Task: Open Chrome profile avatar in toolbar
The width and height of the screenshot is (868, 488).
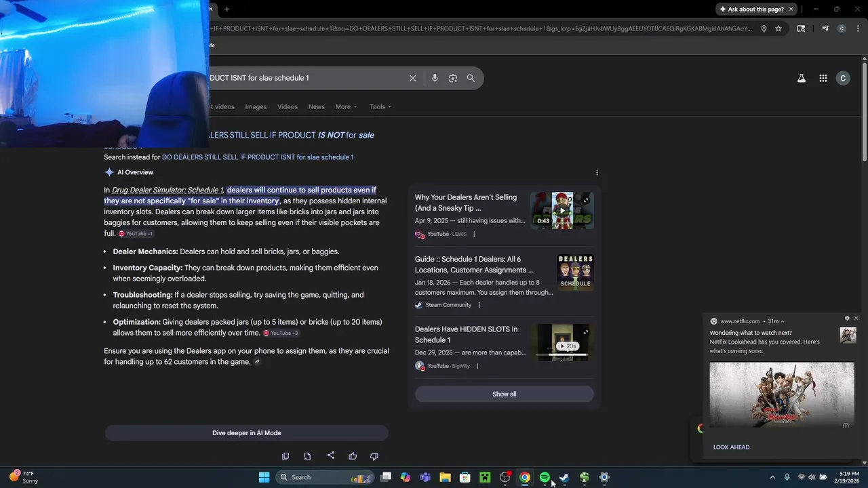Action: (x=842, y=28)
